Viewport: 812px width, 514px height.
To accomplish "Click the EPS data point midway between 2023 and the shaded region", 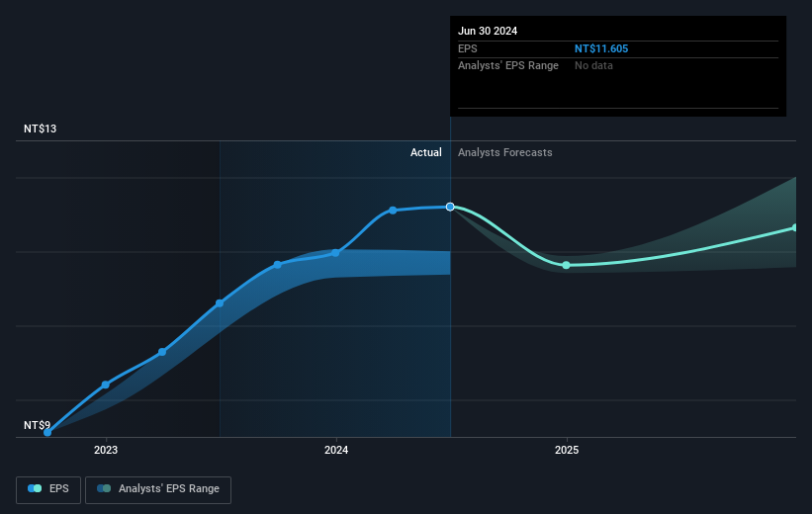I will pos(162,352).
